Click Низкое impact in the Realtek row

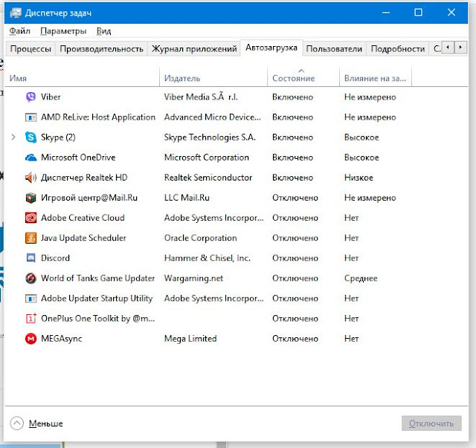point(358,178)
